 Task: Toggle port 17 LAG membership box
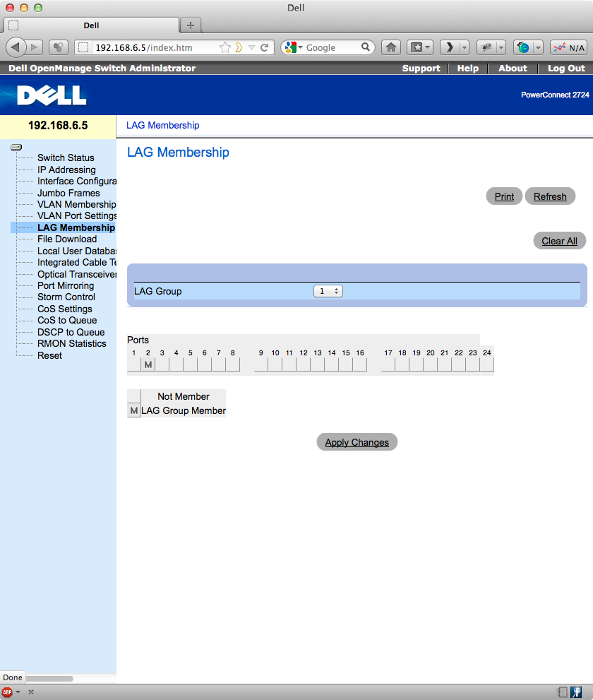388,364
